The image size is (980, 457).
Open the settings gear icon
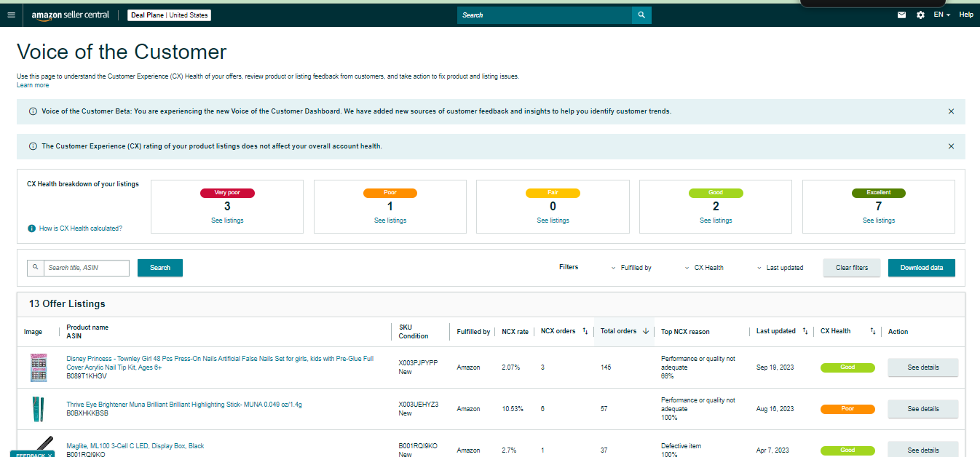pos(920,15)
